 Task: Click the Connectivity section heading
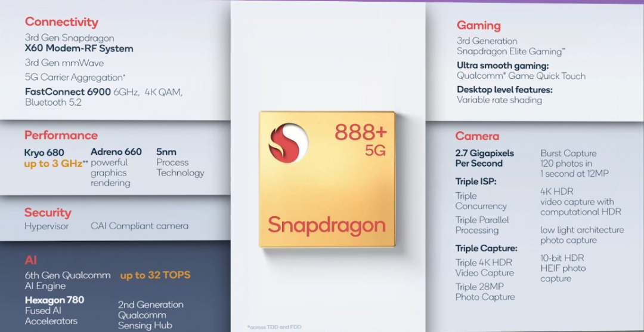click(61, 21)
